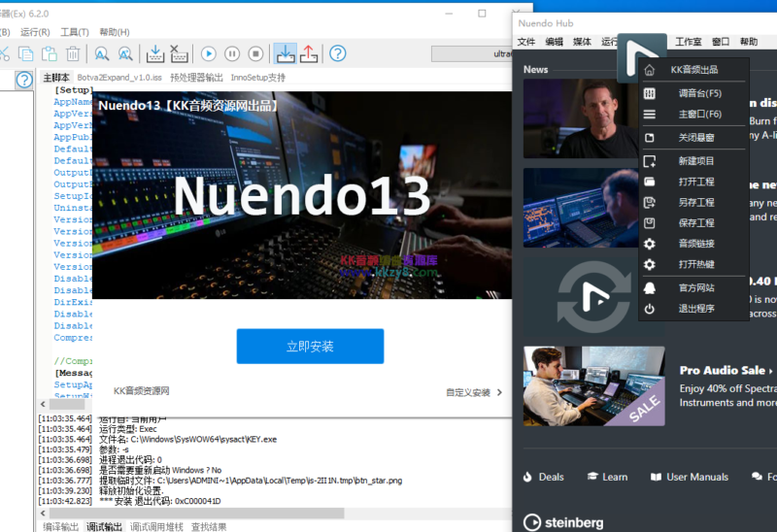Select 调试输出 bottom tab
777x532 pixels.
pos(104,526)
